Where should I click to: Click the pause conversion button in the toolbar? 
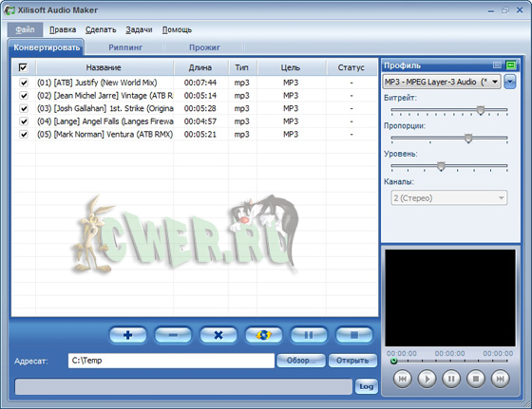click(x=309, y=335)
